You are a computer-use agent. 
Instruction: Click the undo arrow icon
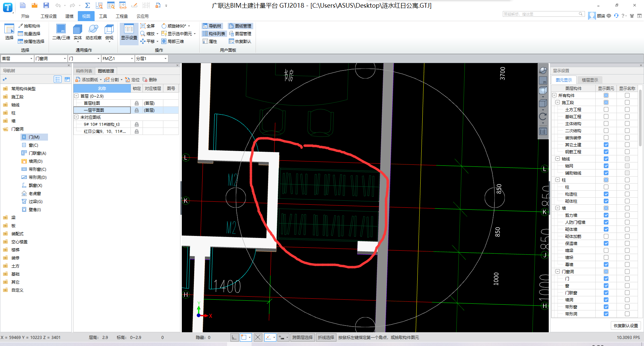pos(58,5)
